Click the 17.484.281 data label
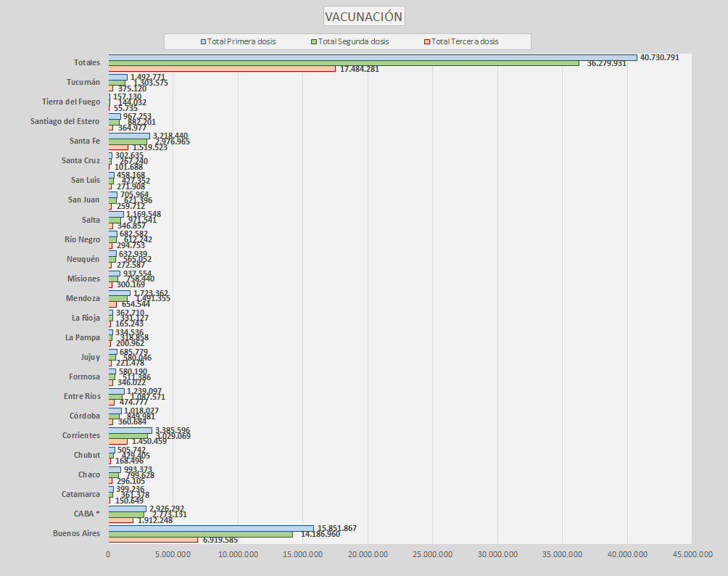Viewport: 728px width, 576px height. pos(360,69)
